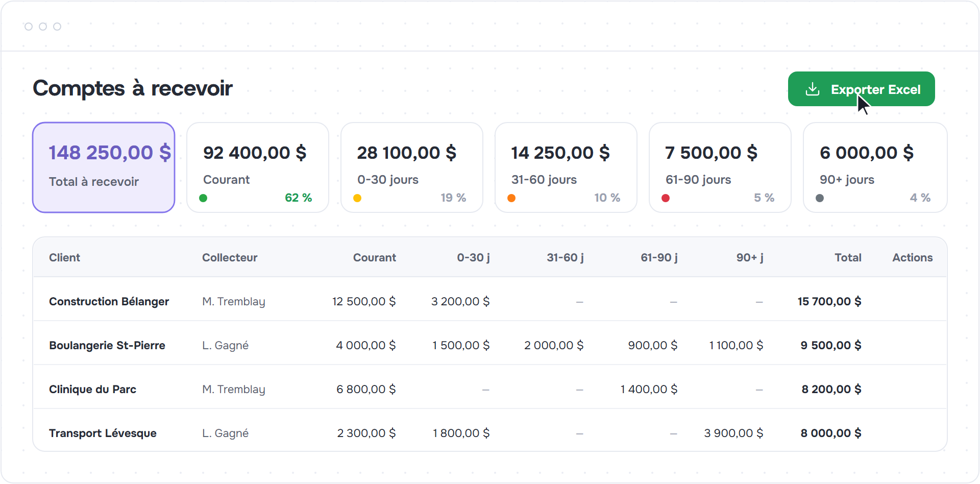Open the 61-90 jours aging card
Image resolution: width=980 pixels, height=484 pixels.
tap(720, 167)
